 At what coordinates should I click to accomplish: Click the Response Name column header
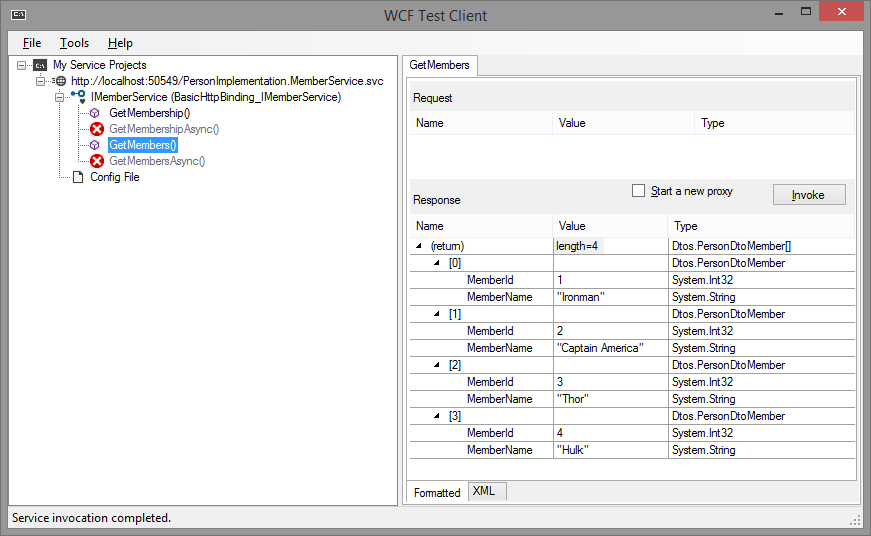coord(481,226)
